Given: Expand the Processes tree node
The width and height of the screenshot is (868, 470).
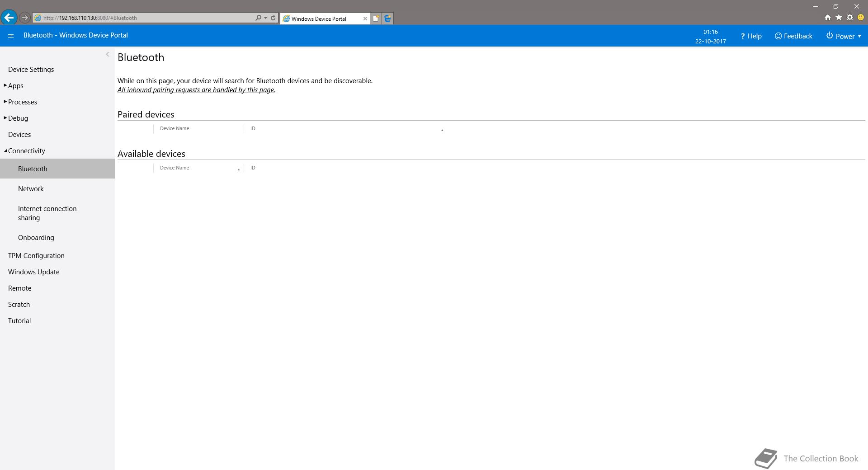Looking at the screenshot, I should [5, 102].
